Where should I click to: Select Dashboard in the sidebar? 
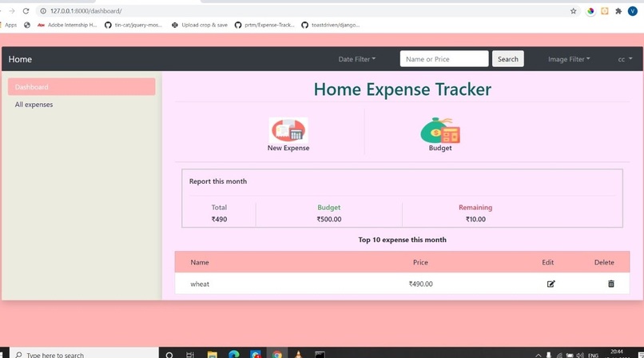point(81,86)
